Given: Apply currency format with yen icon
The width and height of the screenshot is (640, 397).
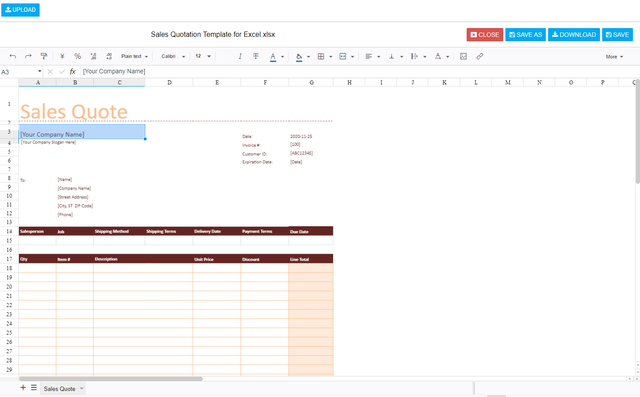Looking at the screenshot, I should tap(62, 56).
